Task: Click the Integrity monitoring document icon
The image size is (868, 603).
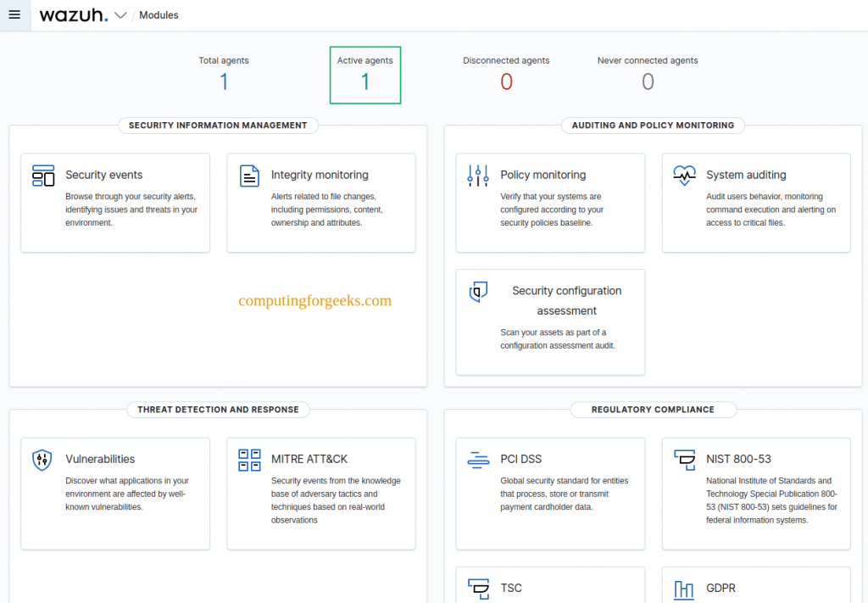Action: (249, 175)
